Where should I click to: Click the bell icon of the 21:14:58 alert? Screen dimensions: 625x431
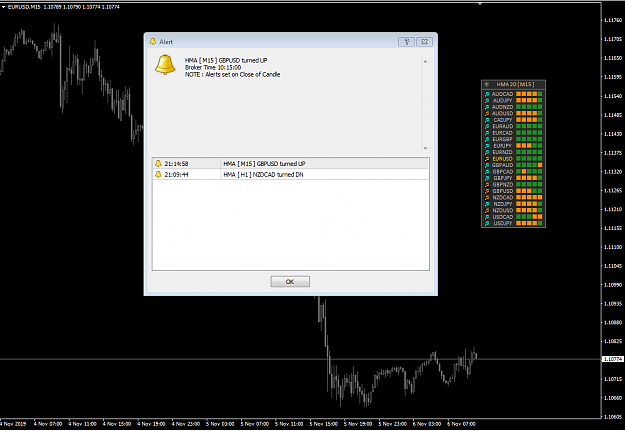click(x=158, y=163)
